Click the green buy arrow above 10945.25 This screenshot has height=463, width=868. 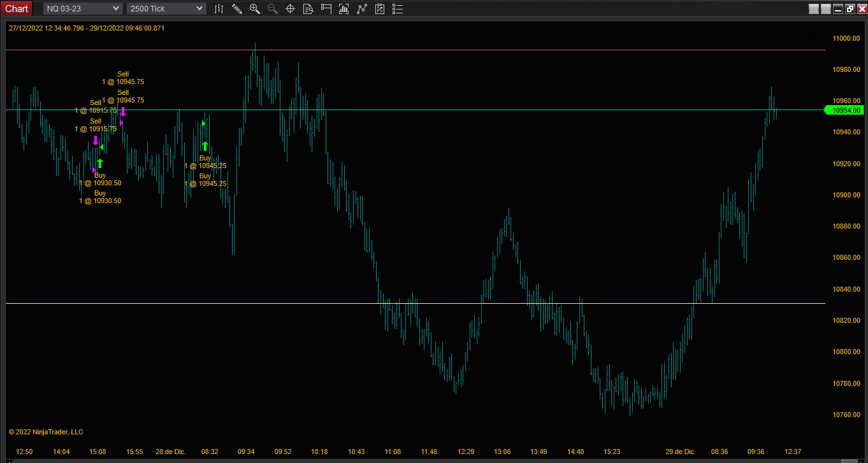pyautogui.click(x=205, y=146)
